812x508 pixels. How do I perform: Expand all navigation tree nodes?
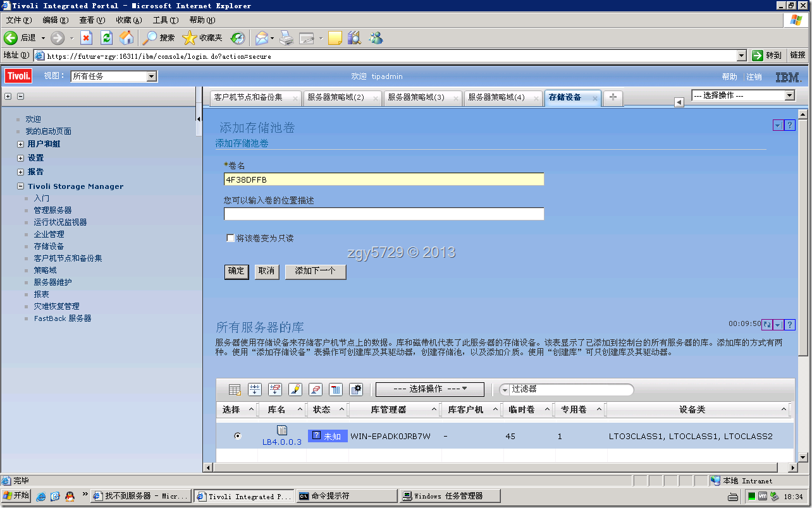pyautogui.click(x=8, y=97)
